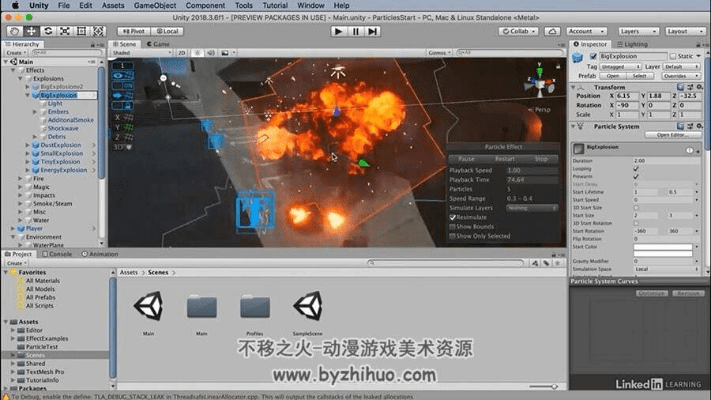Advance one frame with the Step button
The width and height of the screenshot is (711, 400).
(372, 31)
